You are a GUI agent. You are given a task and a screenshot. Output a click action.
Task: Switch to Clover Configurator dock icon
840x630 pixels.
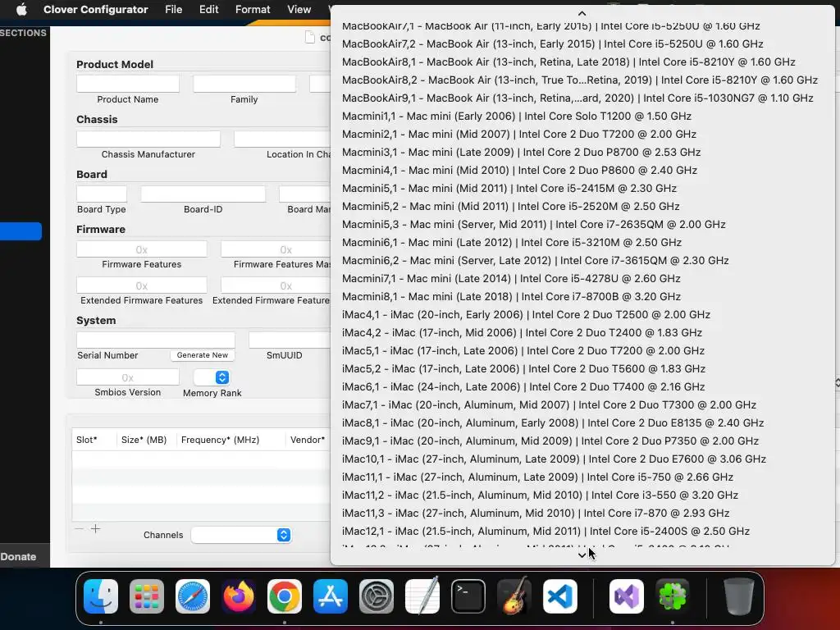point(673,596)
